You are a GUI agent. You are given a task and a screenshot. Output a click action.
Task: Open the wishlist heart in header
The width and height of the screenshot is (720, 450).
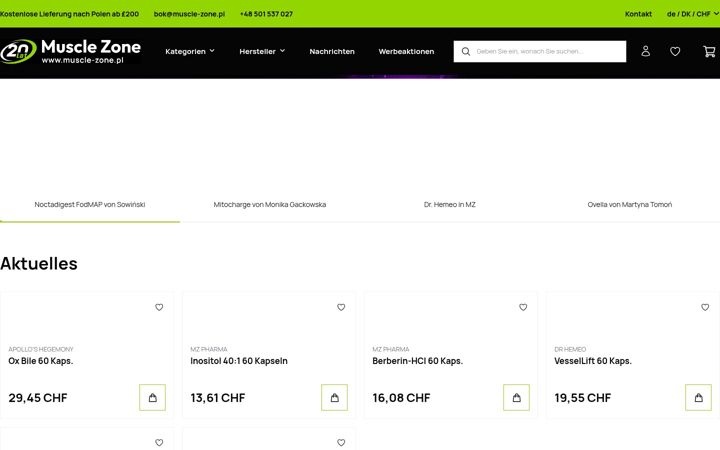[675, 51]
